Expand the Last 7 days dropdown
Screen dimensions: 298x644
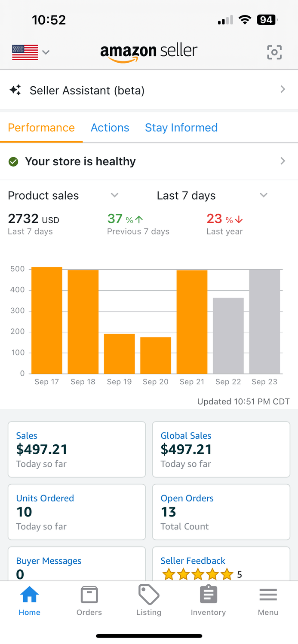coord(264,195)
